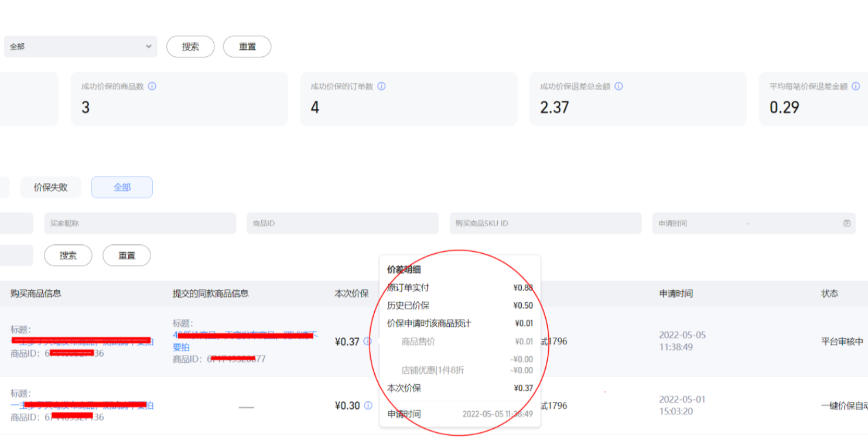Focus the 买家昵称 input field
The width and height of the screenshot is (868, 437).
[x=140, y=223]
